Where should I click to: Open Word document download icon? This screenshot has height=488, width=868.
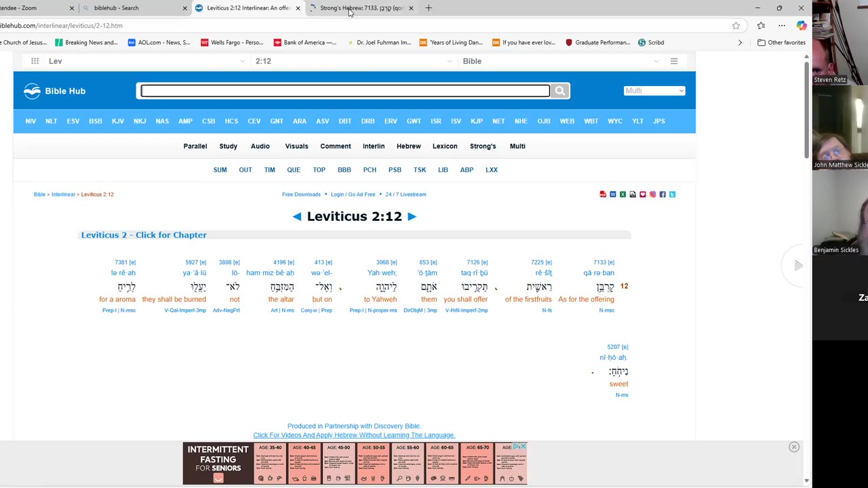tap(613, 195)
